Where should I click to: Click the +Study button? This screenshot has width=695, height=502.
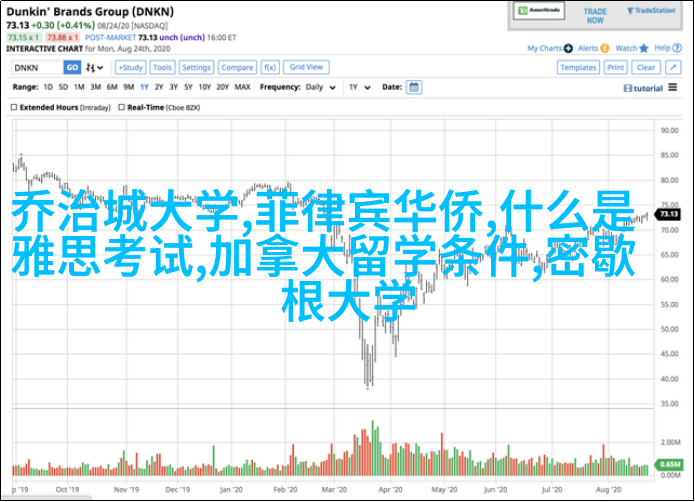click(130, 68)
